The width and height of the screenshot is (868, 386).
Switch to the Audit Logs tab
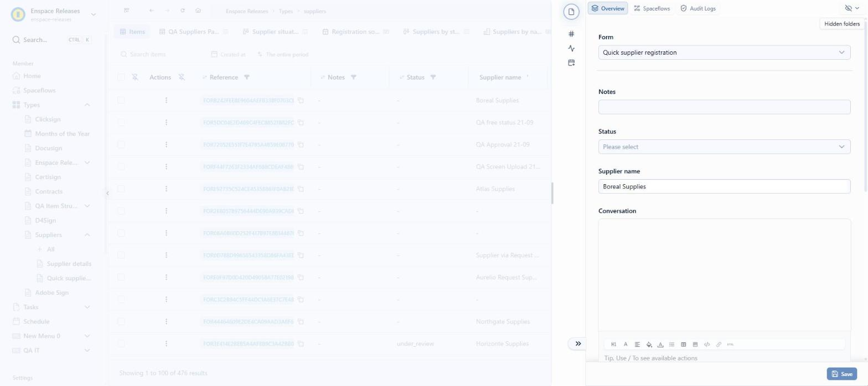coord(697,8)
